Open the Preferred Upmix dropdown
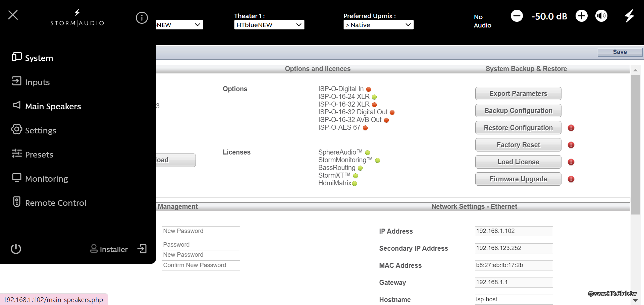Viewport: 644px width, 305px height. click(x=378, y=25)
